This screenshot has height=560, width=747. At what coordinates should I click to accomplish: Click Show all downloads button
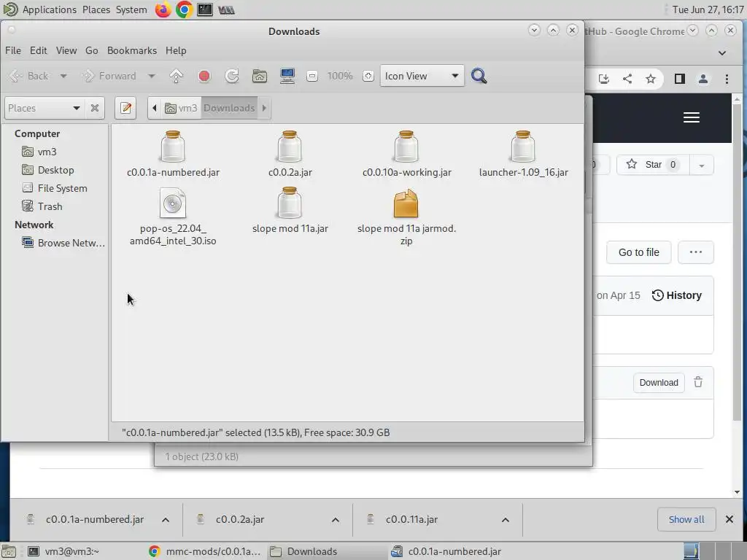[686, 519]
